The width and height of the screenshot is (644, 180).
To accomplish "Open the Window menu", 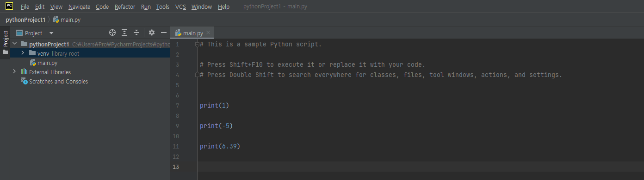I will tap(202, 7).
